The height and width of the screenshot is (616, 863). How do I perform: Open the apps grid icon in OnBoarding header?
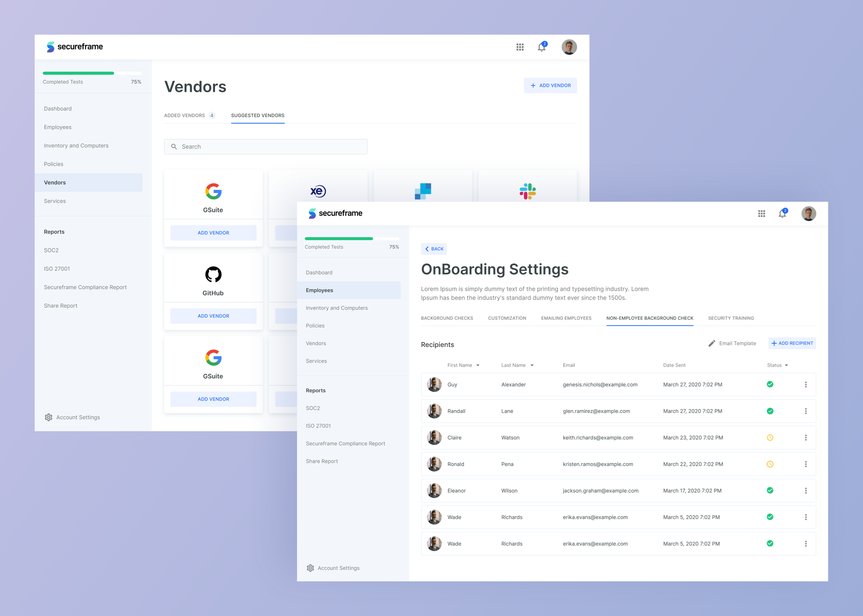(761, 214)
